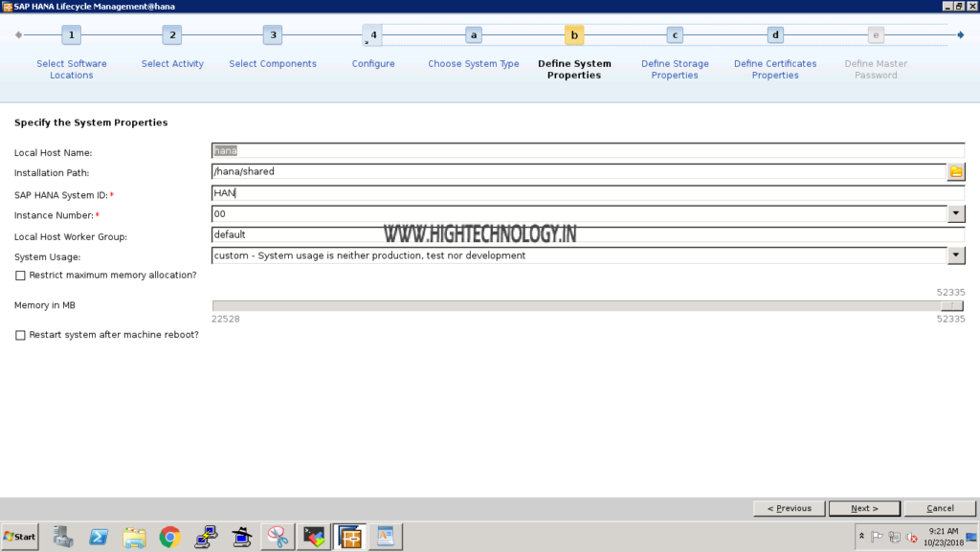Click the Installation Path input field
Screen dimensions: 980x552
(x=579, y=171)
